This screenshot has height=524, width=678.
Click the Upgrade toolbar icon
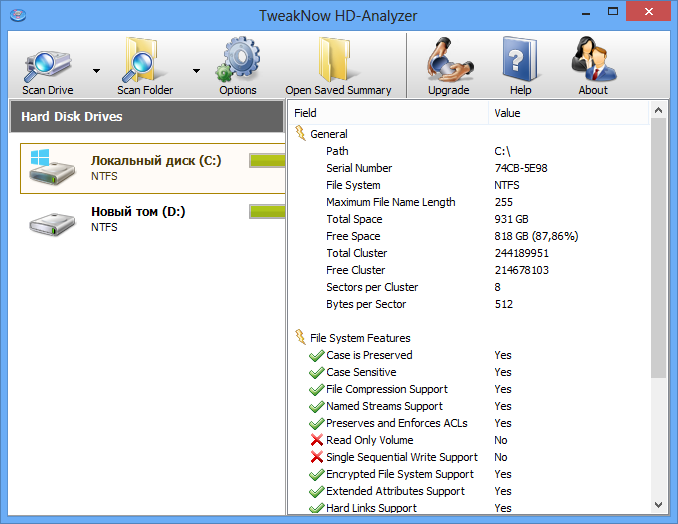(x=449, y=60)
